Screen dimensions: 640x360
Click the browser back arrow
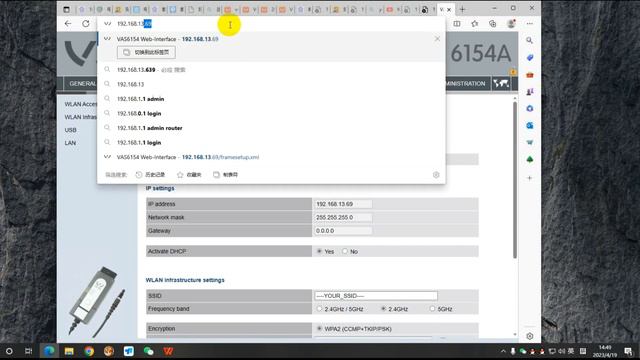point(68,24)
